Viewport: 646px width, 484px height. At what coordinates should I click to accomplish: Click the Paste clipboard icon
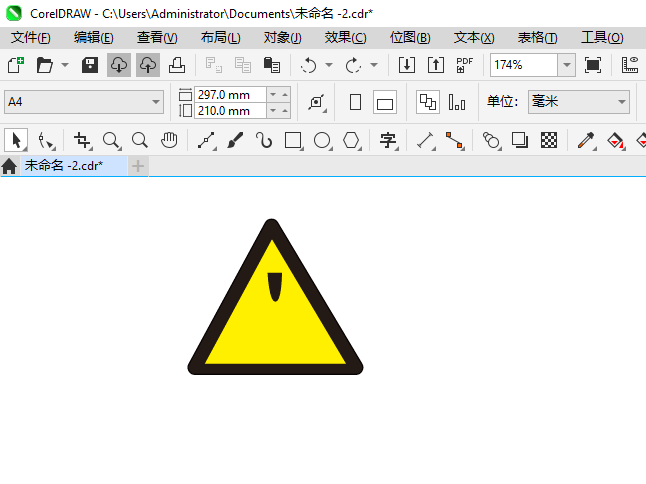pyautogui.click(x=272, y=65)
